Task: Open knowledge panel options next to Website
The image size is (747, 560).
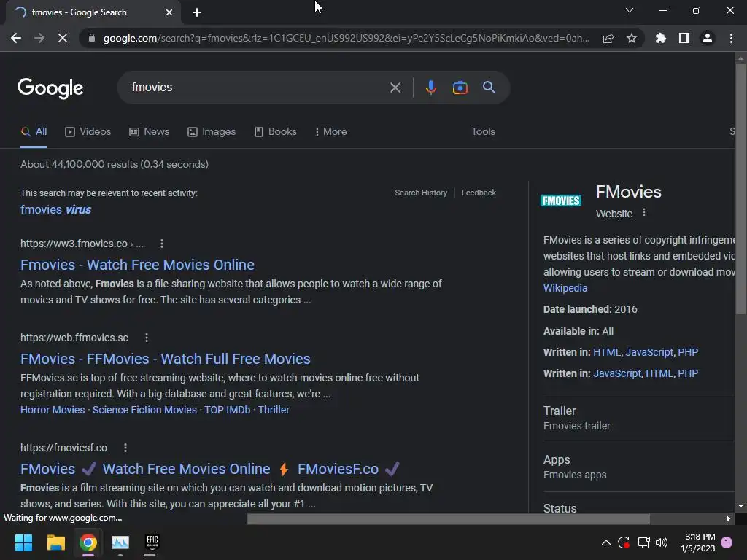Action: coord(644,212)
